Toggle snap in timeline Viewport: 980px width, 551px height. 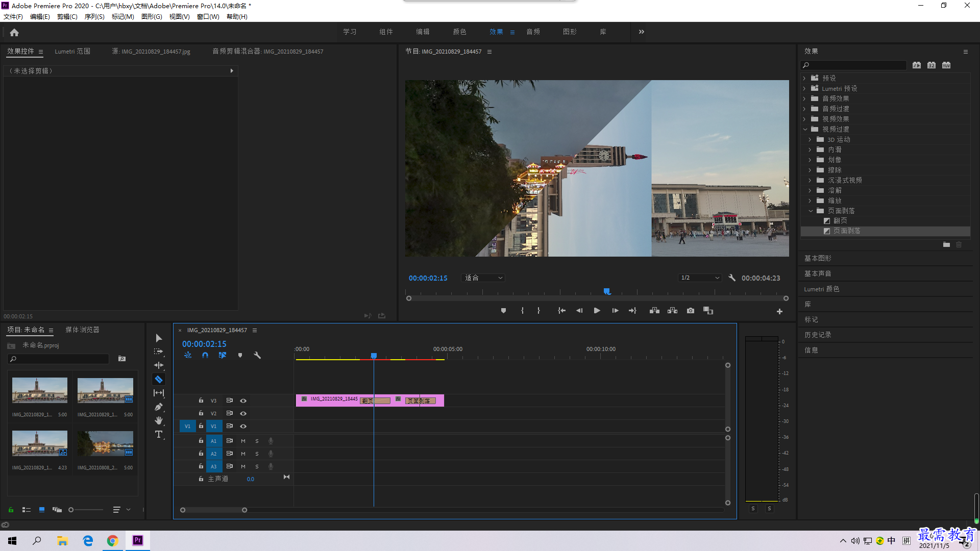pyautogui.click(x=205, y=355)
